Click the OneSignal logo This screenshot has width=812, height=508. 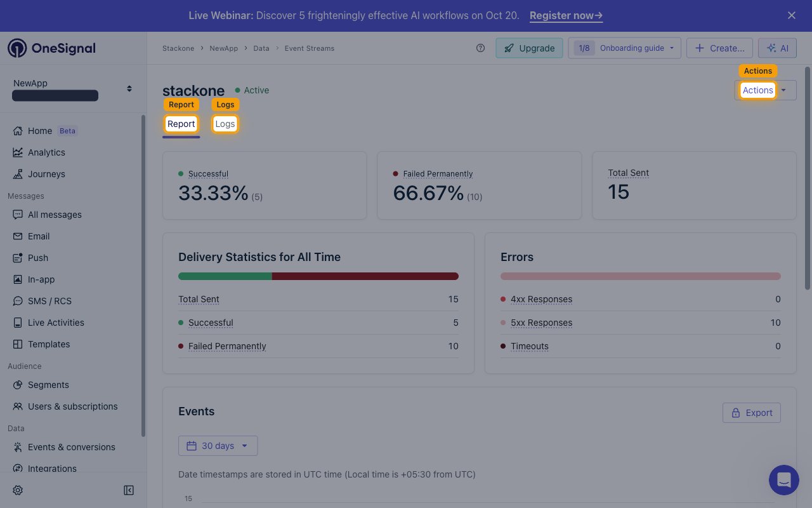pos(51,48)
